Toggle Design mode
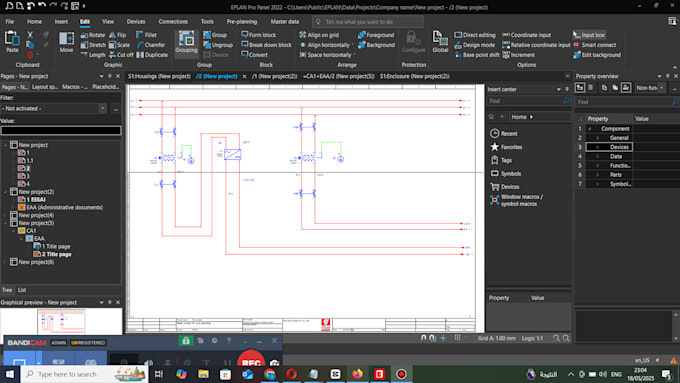Screen dimensions: 680x383 [x=474, y=45]
